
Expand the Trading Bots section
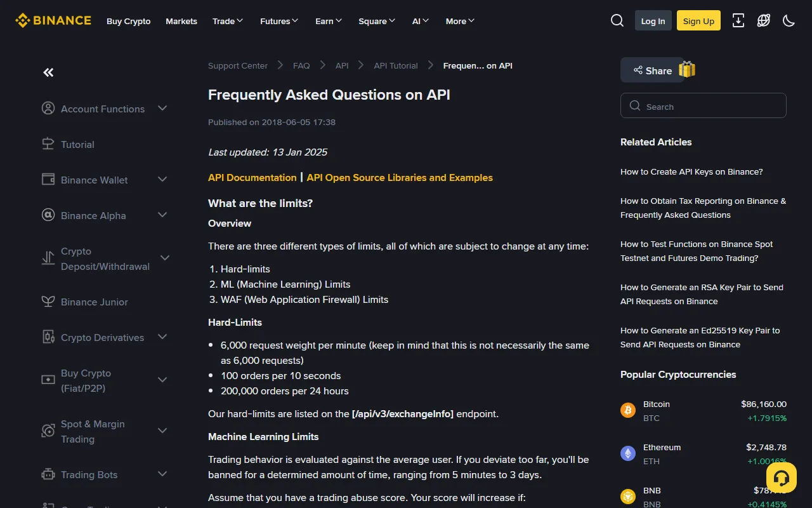(x=162, y=474)
